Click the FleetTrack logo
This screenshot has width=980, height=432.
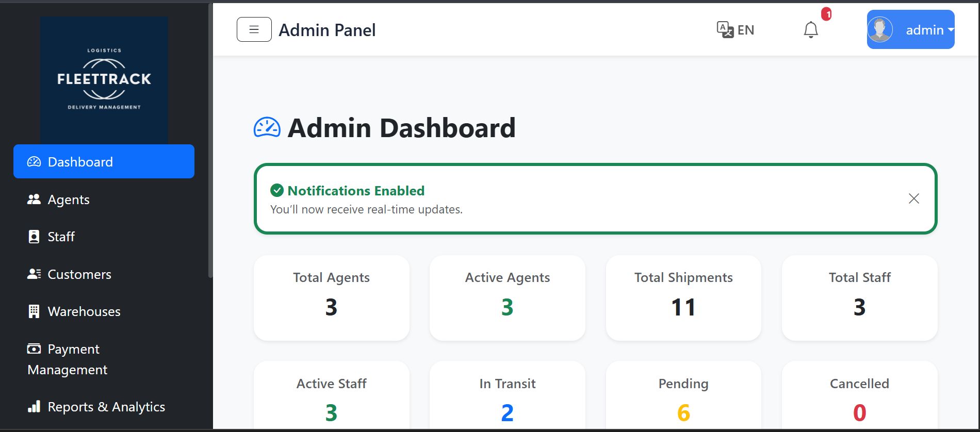point(104,79)
